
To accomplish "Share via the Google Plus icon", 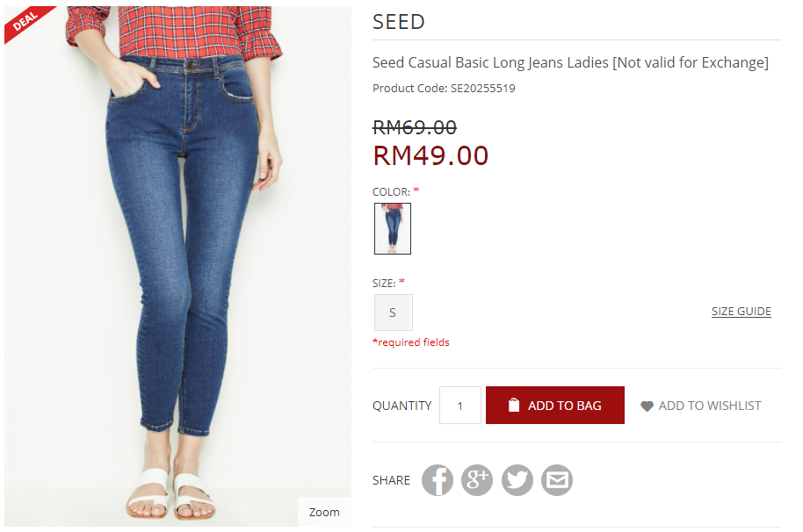I will (477, 480).
